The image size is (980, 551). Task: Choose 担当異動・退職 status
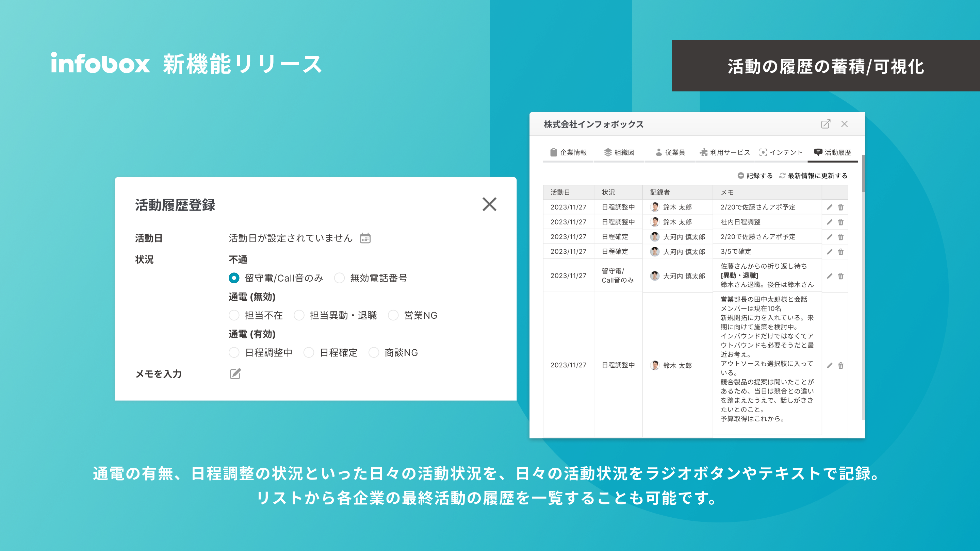coord(299,315)
